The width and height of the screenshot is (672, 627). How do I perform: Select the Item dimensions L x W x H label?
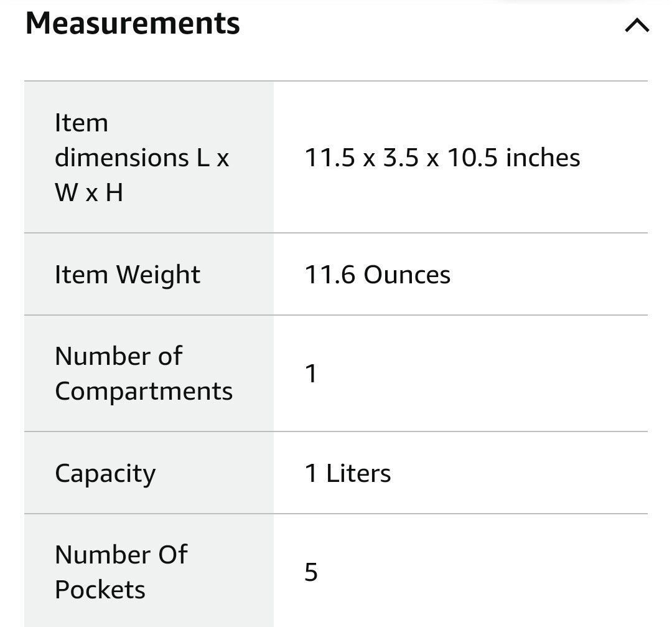142,158
